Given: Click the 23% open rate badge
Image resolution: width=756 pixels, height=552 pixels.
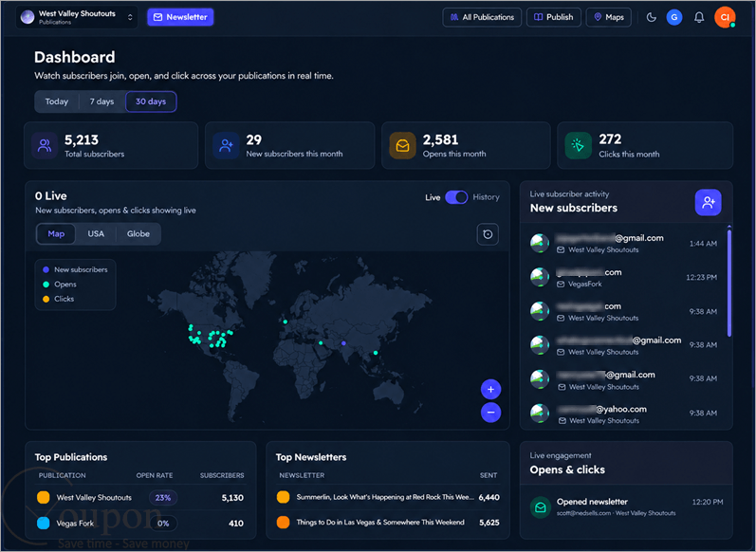Looking at the screenshot, I should click(163, 498).
